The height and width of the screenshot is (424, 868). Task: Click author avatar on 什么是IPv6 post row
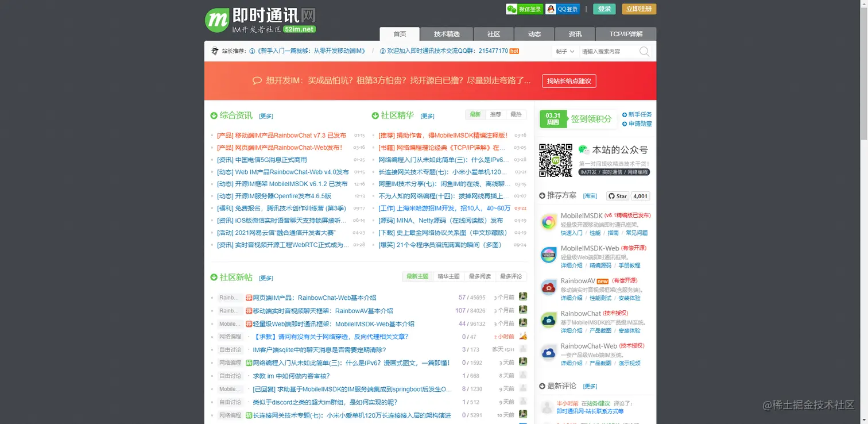(523, 362)
